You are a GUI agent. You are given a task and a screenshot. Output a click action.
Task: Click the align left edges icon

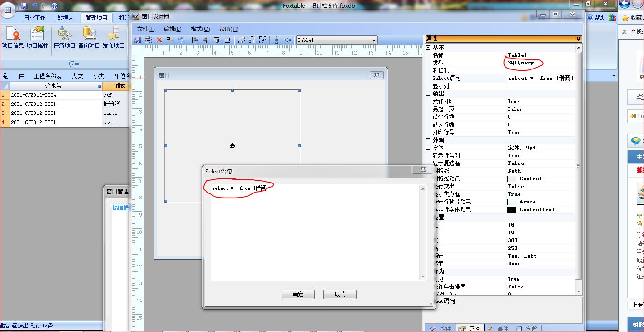[x=195, y=40]
